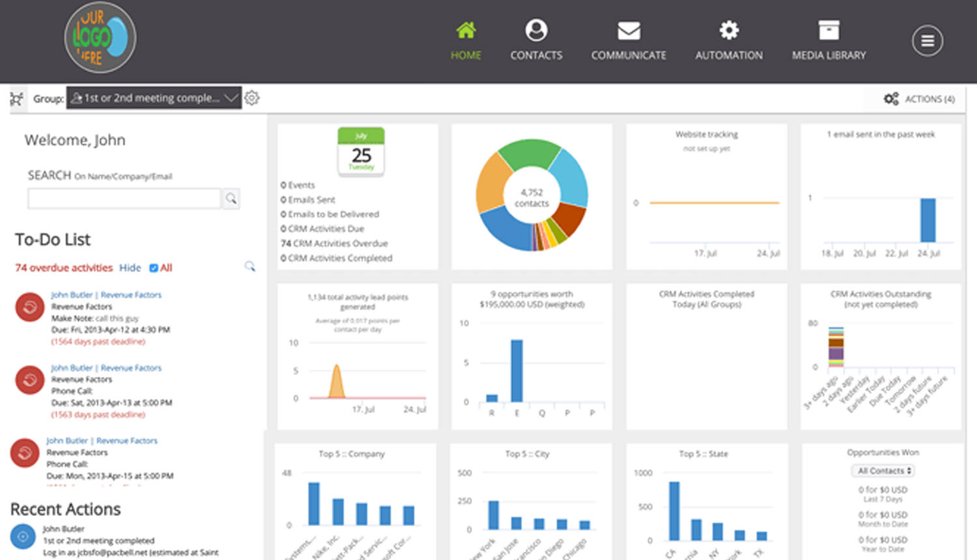Open Automation via the gear icon
Viewport: 977px width, 560px height.
(x=729, y=30)
